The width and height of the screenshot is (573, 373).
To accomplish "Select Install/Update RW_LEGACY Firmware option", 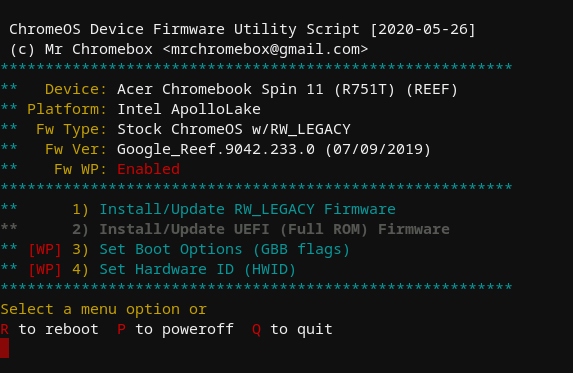I will 247,209.
